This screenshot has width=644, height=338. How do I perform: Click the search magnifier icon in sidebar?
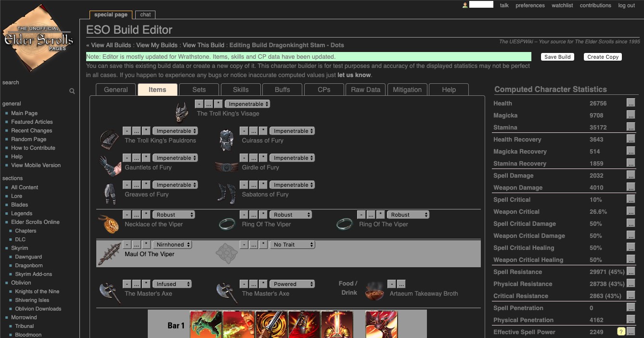72,91
